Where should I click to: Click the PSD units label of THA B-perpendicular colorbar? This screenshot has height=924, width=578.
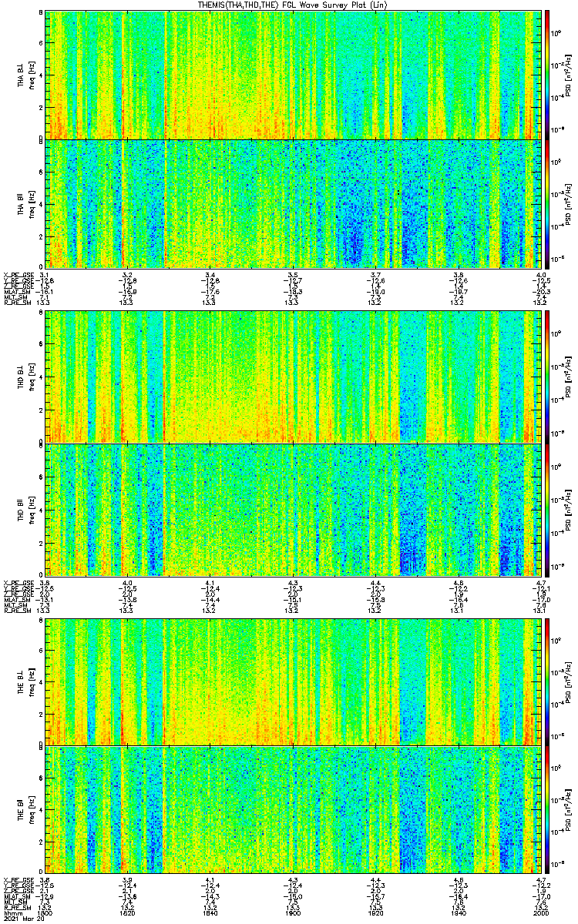(570, 74)
